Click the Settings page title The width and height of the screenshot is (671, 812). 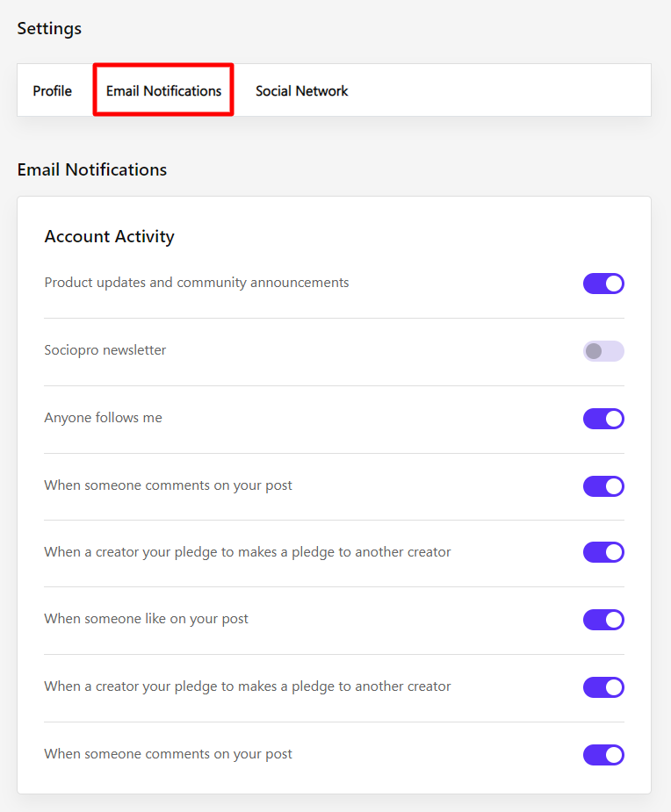coord(49,28)
